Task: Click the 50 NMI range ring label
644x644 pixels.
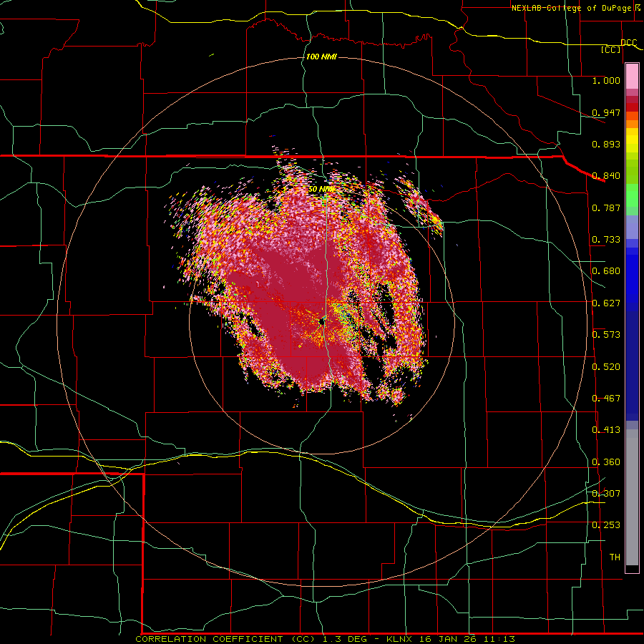Action: pyautogui.click(x=321, y=189)
